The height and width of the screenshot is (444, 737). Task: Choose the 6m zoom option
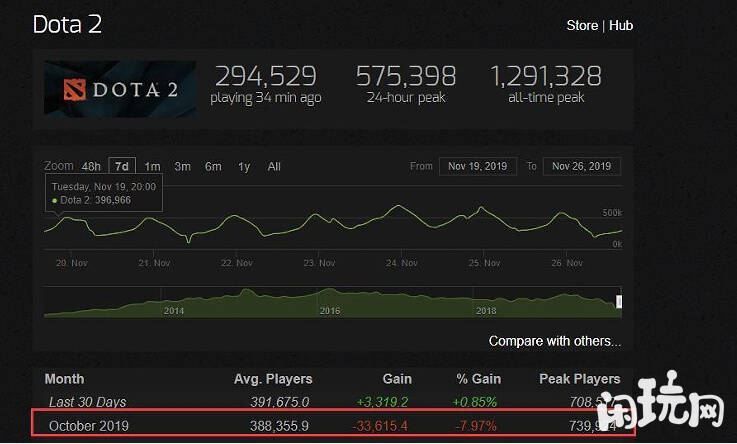coord(213,167)
